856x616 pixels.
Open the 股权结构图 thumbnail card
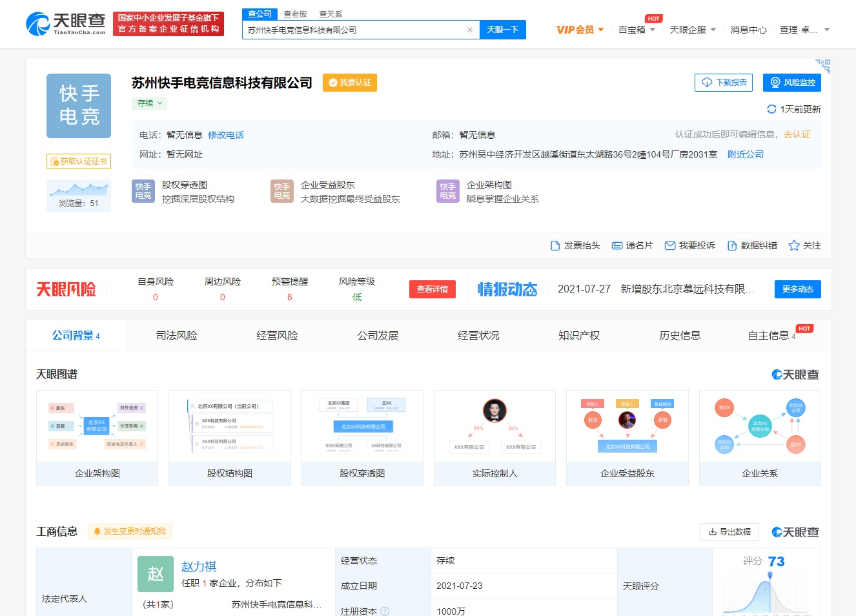[230, 438]
